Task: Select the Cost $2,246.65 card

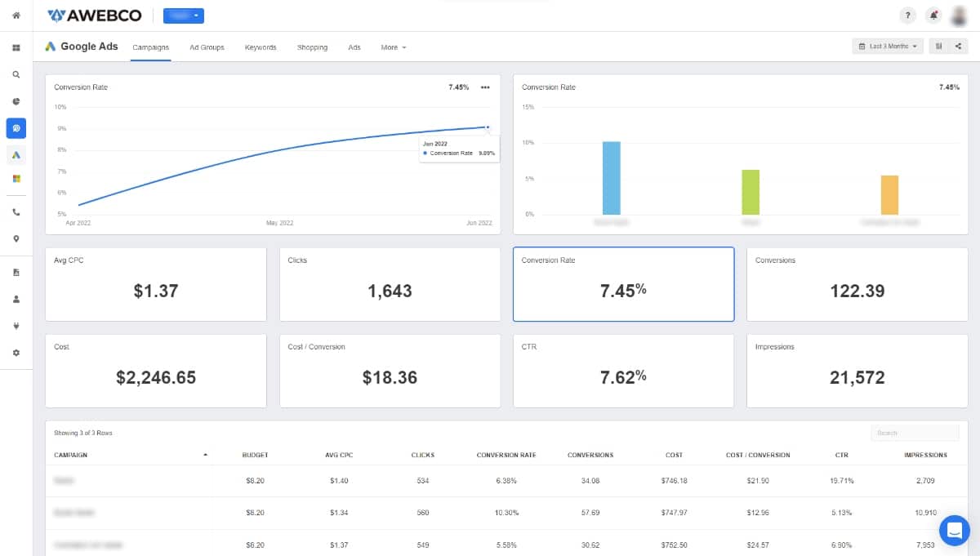Action: (x=156, y=371)
